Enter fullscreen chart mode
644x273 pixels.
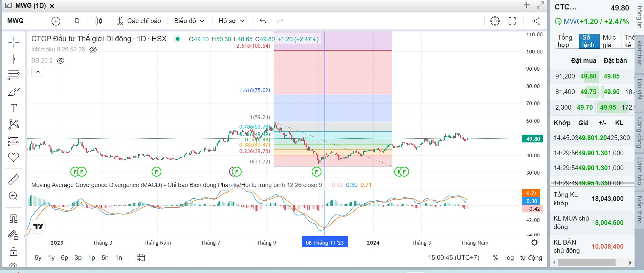[512, 21]
